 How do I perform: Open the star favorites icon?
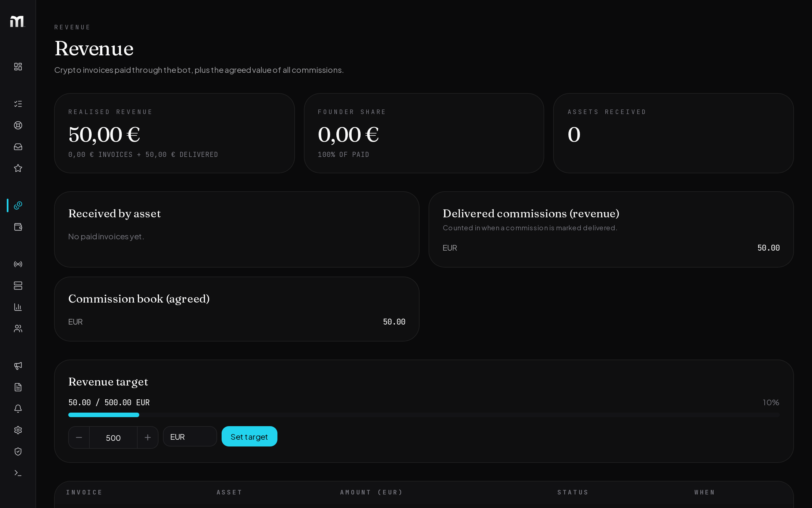point(18,168)
